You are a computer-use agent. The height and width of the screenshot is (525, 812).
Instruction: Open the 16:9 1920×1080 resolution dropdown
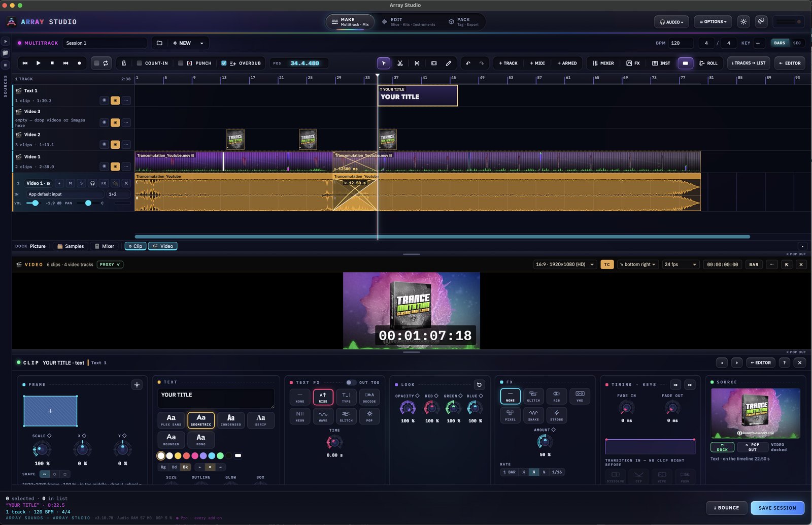click(x=564, y=265)
